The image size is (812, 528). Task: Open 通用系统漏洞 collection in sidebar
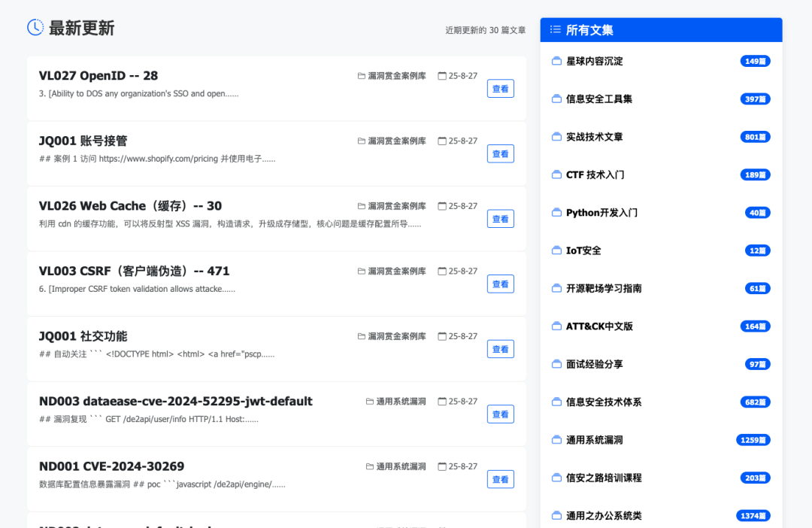594,440
